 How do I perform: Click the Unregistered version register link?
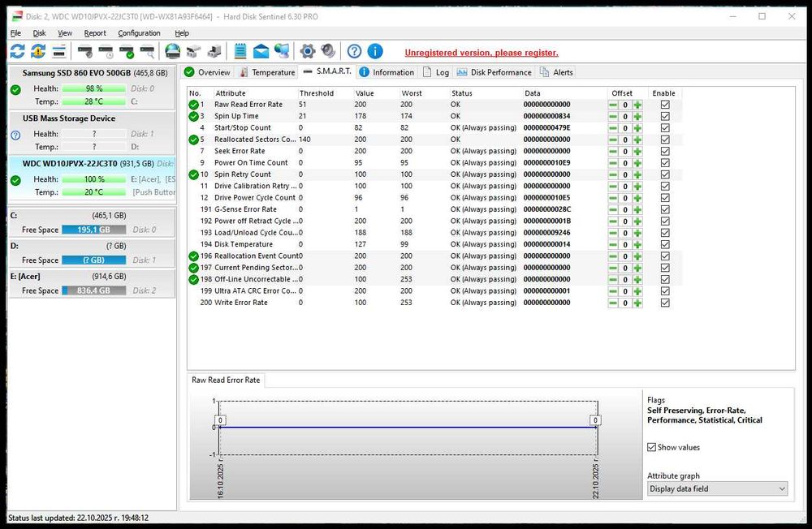pyautogui.click(x=482, y=53)
